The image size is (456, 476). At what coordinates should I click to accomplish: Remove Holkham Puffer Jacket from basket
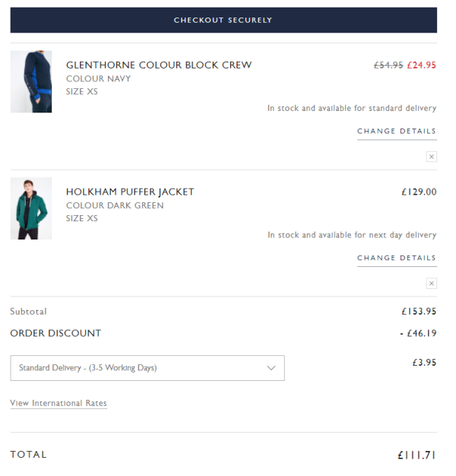pyautogui.click(x=431, y=283)
